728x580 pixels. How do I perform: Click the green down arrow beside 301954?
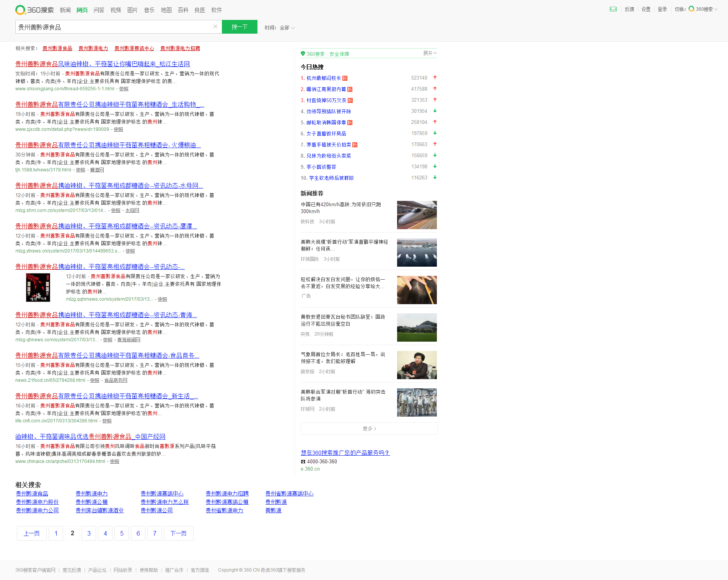click(x=435, y=111)
